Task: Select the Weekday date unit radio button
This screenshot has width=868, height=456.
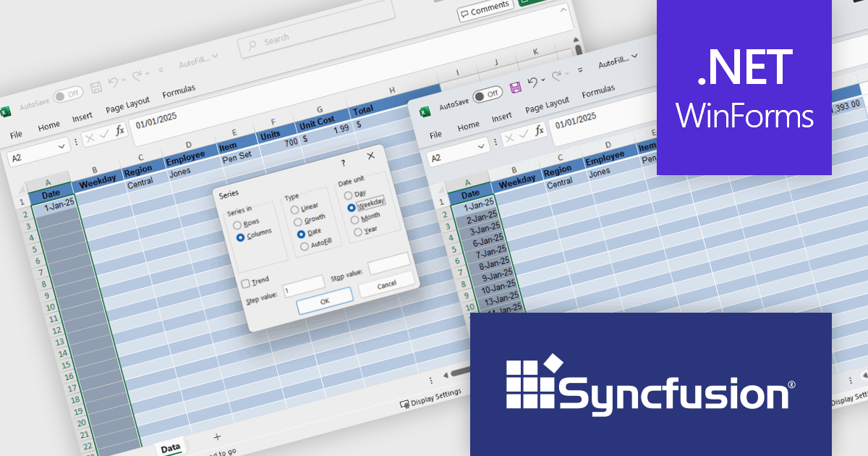Action: click(352, 207)
